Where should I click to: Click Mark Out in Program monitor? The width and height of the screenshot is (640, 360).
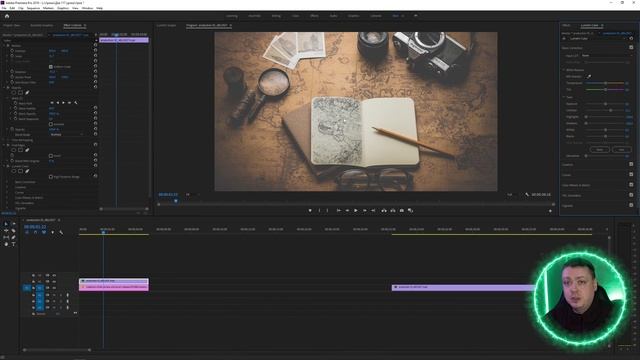coord(327,211)
